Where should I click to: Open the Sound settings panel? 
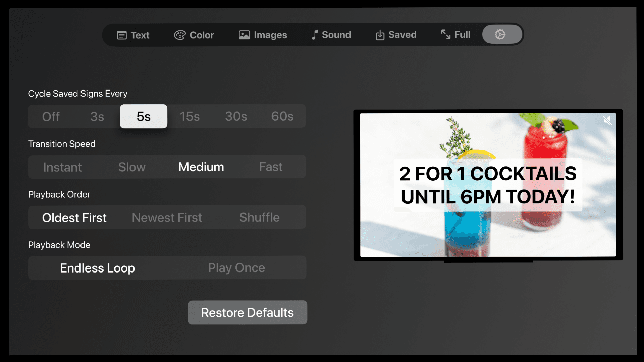point(331,35)
